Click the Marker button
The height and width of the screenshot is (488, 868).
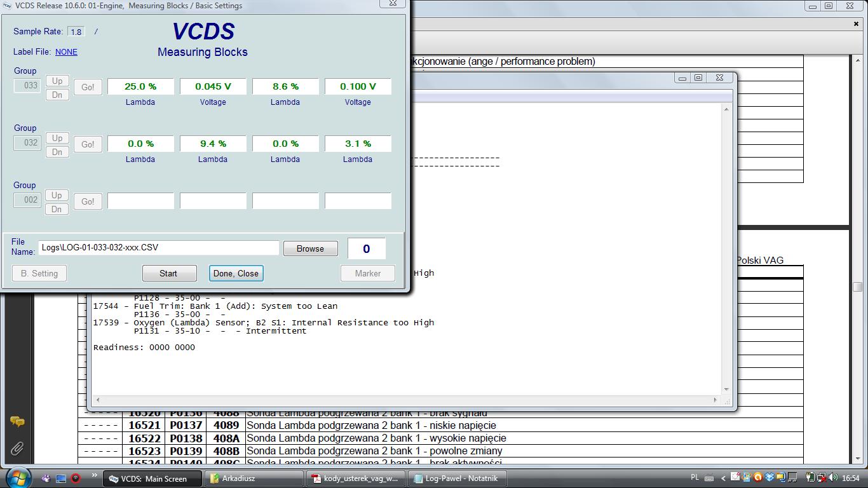pyautogui.click(x=368, y=273)
